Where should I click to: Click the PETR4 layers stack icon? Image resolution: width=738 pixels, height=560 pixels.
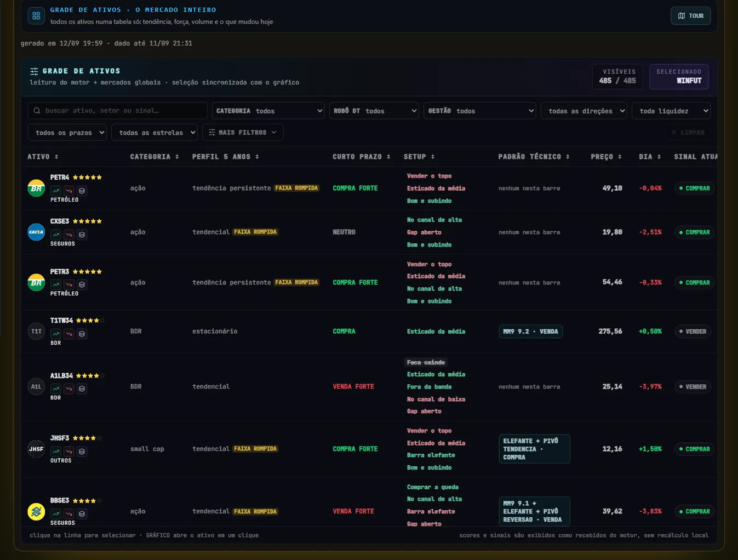(82, 191)
